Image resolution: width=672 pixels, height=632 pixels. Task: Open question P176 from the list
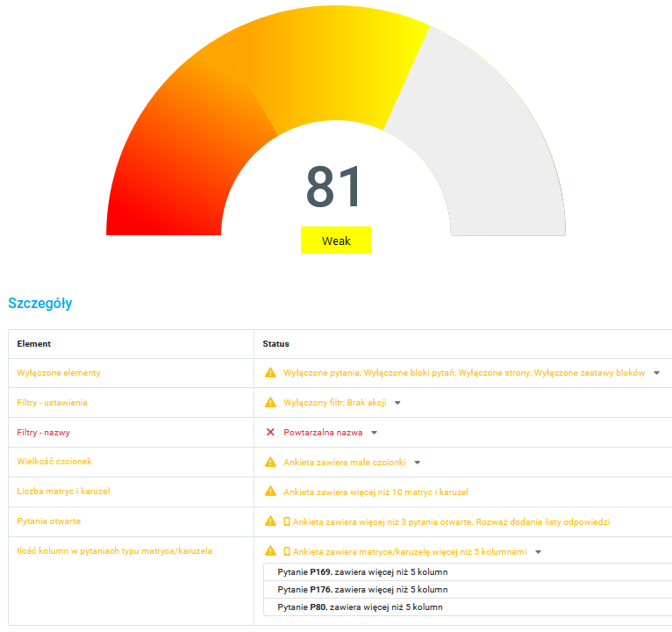[x=362, y=590]
